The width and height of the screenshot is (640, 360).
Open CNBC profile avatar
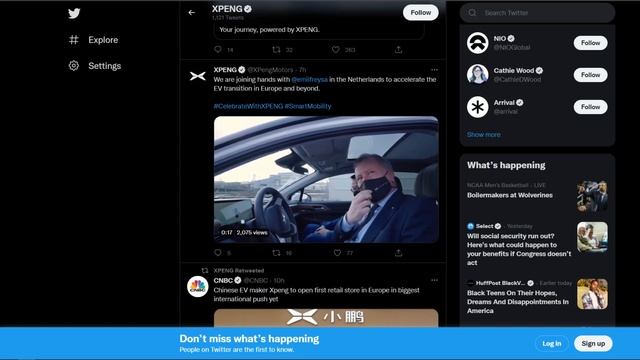coord(198,287)
